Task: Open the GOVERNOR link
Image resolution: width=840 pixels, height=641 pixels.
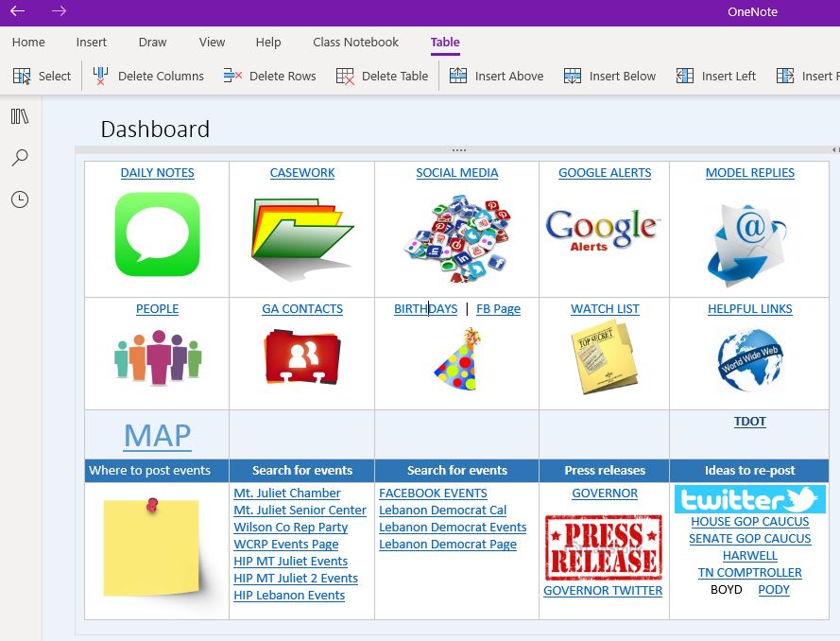Action: [x=605, y=494]
